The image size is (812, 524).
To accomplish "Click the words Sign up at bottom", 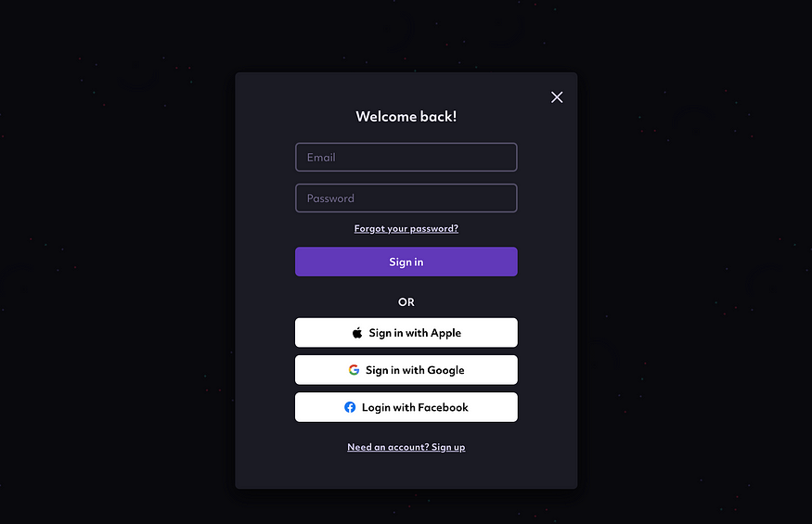I will point(448,447).
